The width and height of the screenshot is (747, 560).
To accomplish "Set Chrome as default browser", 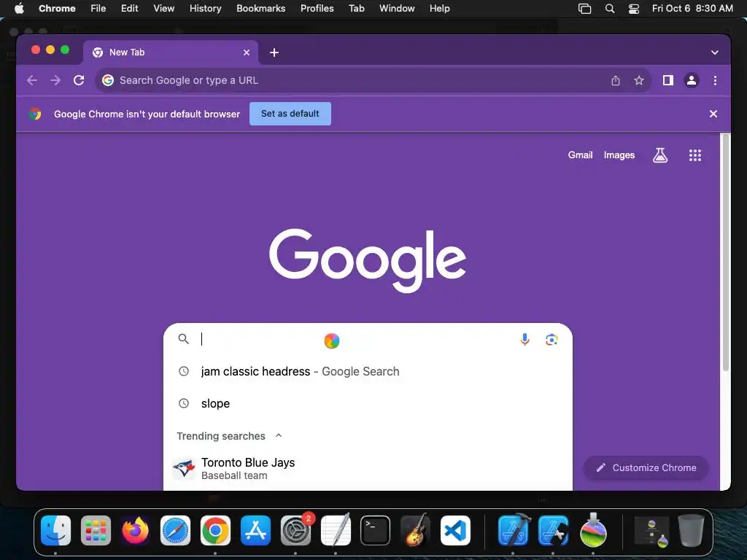I will coord(290,114).
